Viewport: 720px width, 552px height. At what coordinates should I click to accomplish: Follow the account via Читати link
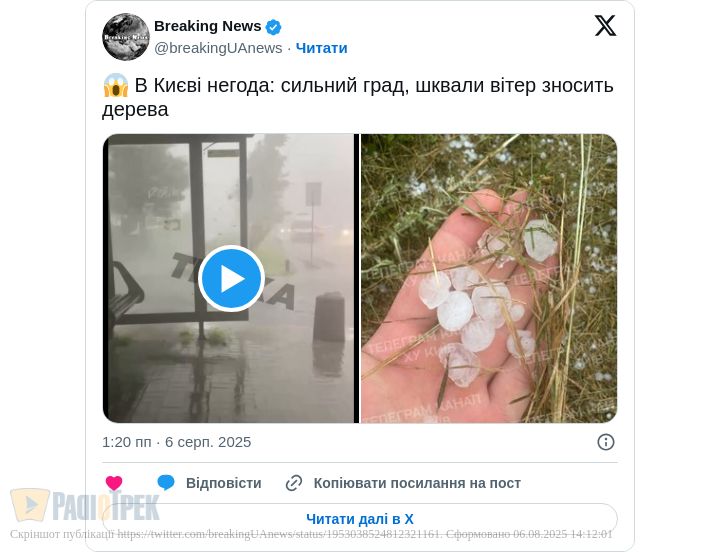321,48
